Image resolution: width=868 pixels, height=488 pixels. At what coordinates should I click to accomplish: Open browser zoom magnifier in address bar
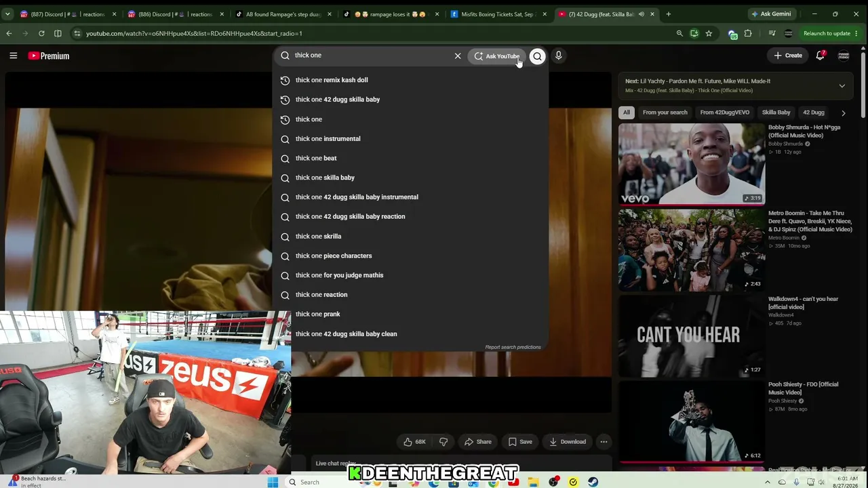click(679, 33)
